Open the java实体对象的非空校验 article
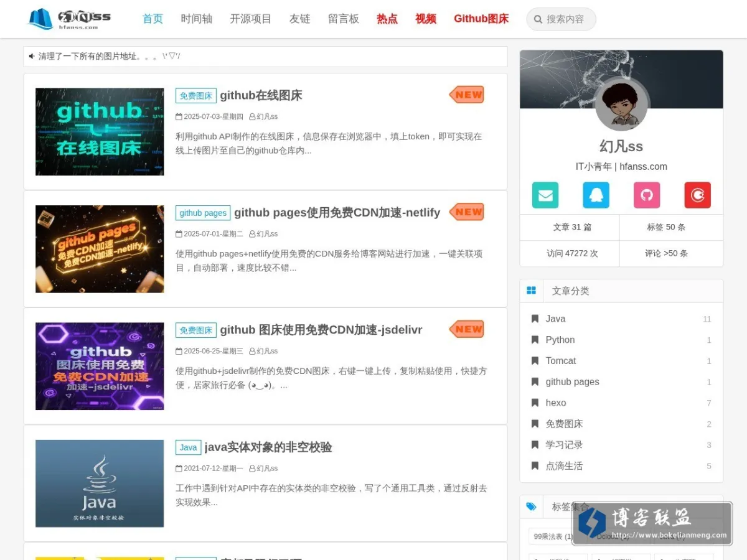 click(268, 447)
